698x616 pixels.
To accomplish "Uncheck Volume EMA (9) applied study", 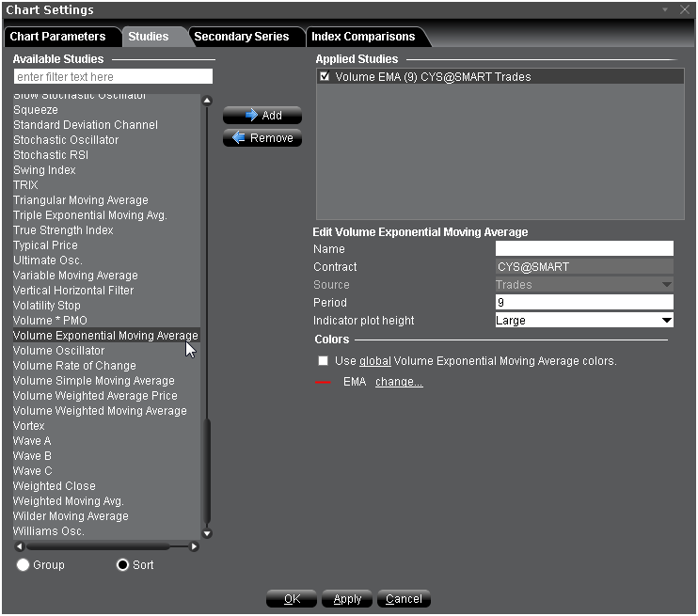I will pyautogui.click(x=325, y=77).
